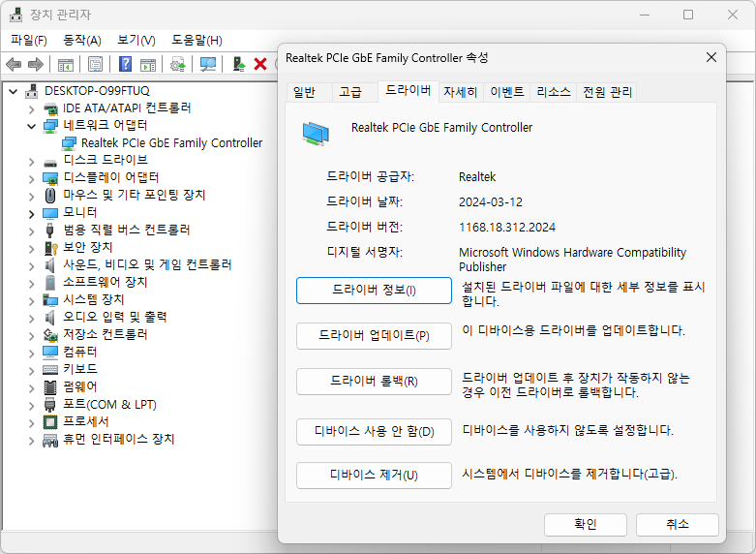Select Realtek PCIe GbE Family Controller tree item
Screen dimensions: 756x554
point(171,143)
